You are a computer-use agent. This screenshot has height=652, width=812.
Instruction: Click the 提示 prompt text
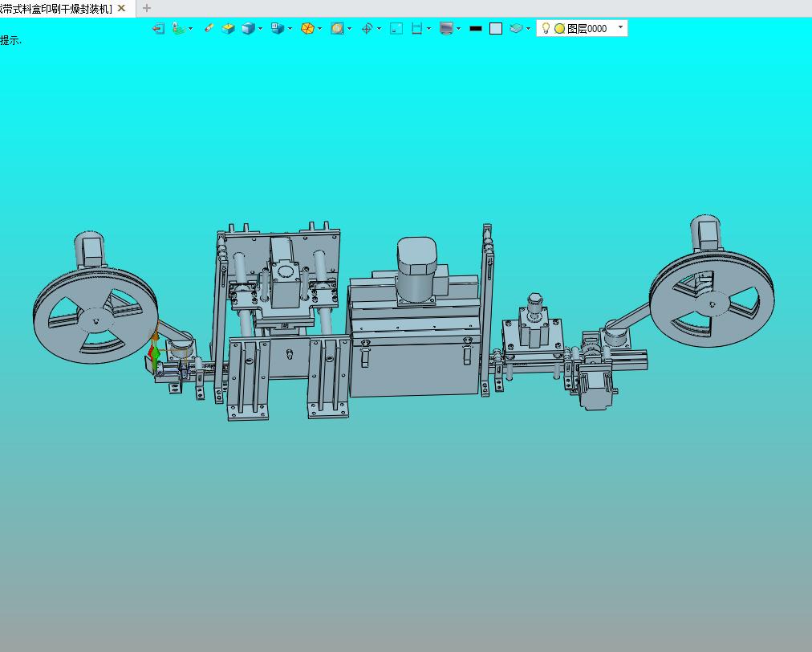tap(10, 40)
